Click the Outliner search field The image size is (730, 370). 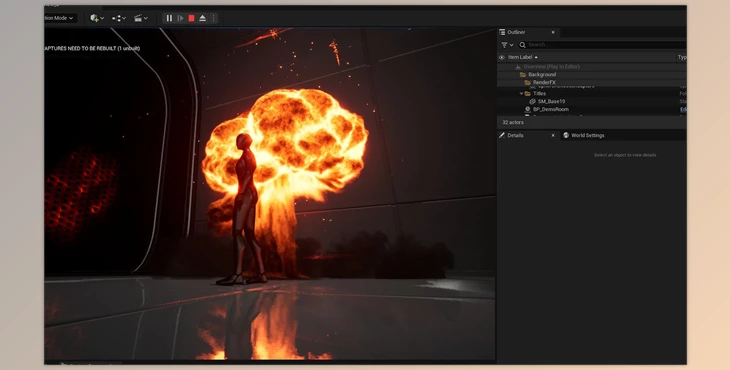602,45
